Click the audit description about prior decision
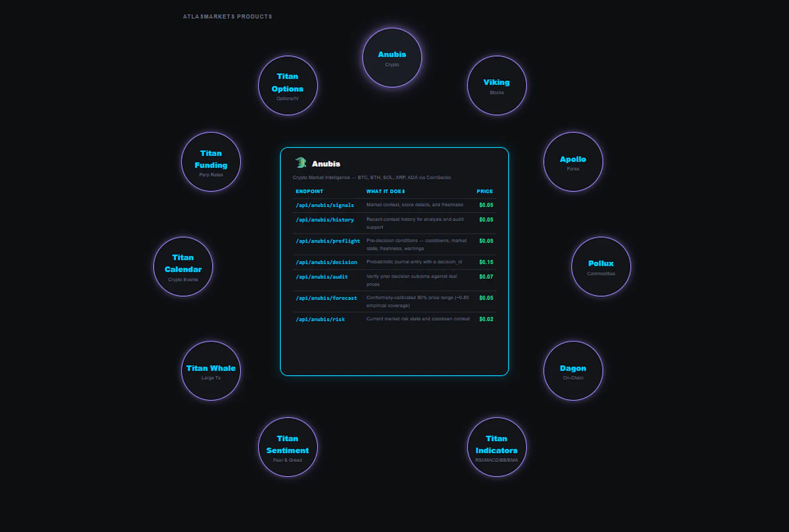 (x=412, y=280)
